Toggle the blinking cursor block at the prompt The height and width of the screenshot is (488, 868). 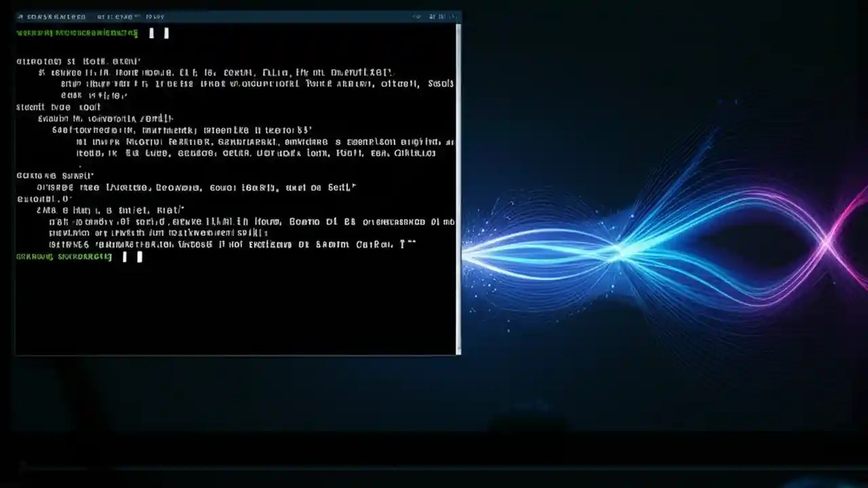[x=152, y=33]
